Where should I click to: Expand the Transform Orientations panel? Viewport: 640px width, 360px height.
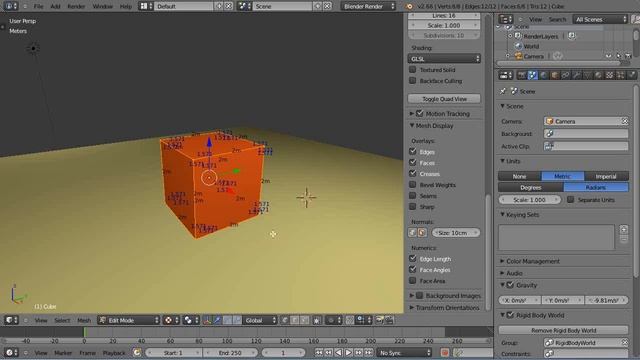pos(412,307)
